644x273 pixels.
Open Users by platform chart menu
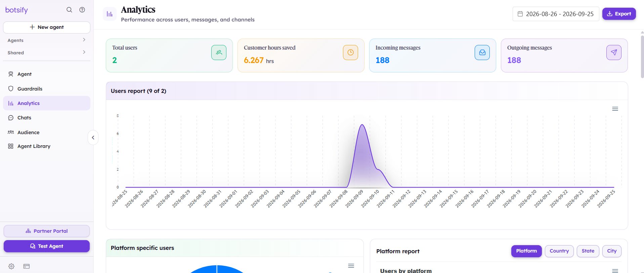[x=615, y=271]
